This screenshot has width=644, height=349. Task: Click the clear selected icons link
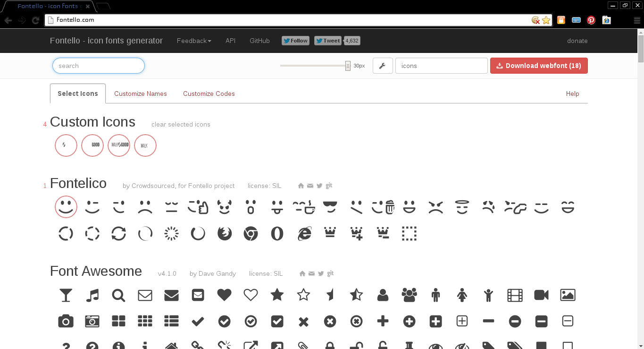[x=181, y=124]
